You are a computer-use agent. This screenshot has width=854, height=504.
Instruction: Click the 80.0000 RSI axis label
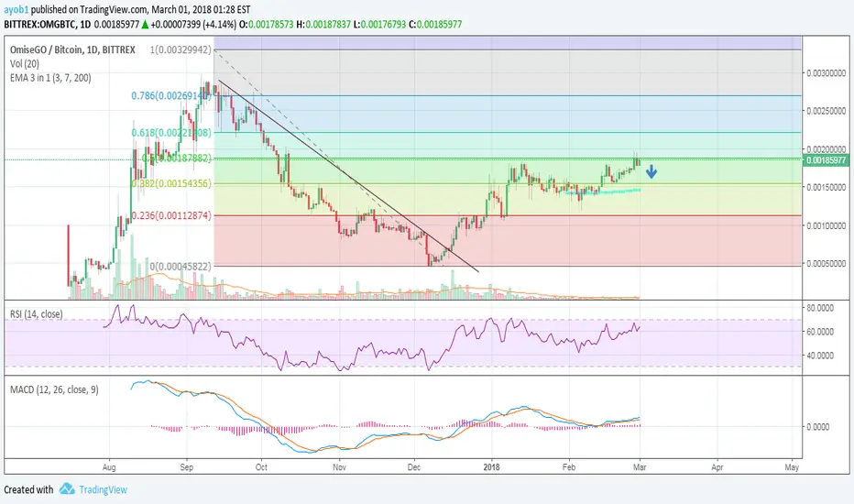click(x=820, y=308)
